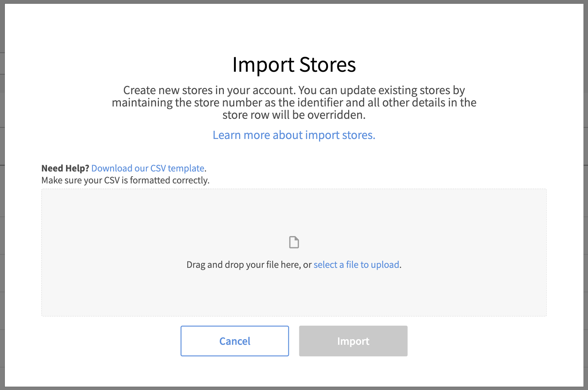
Task: Click the dimmed backdrop strip above the dialog
Action: [x=294, y=1]
